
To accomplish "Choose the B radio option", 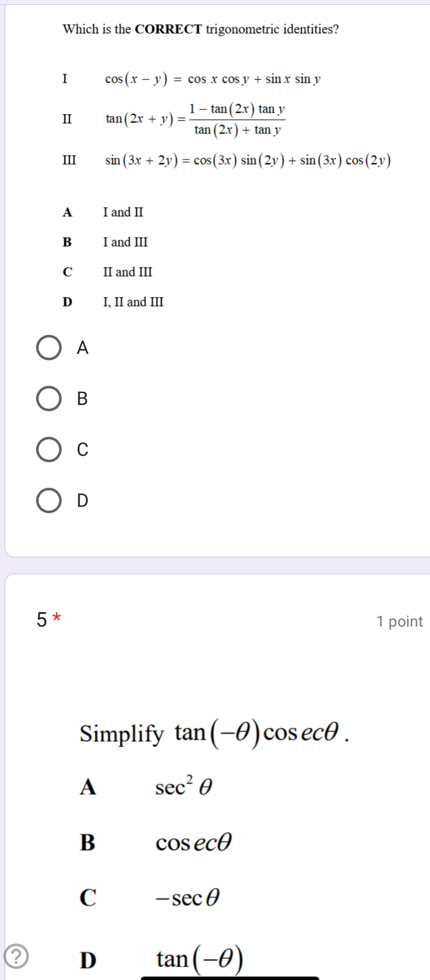I will (49, 399).
